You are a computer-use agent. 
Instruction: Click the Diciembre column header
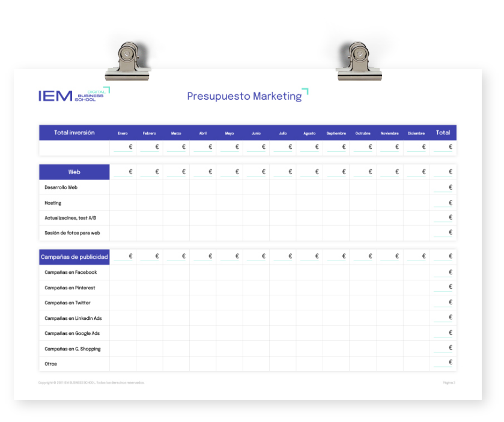point(416,133)
